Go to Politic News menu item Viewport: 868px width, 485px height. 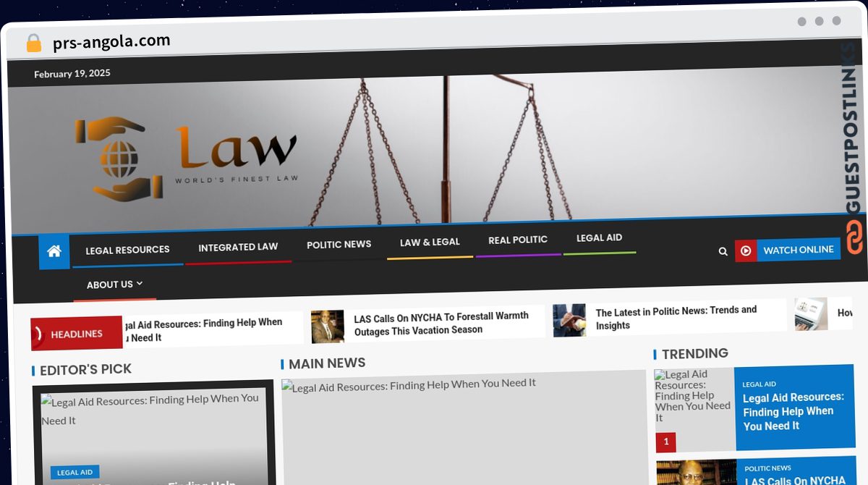point(339,245)
